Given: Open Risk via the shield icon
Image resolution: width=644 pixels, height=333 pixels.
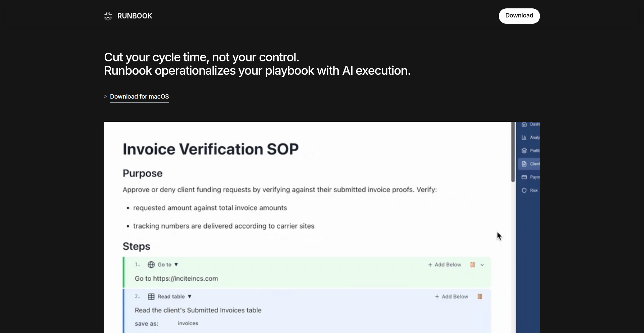Looking at the screenshot, I should (x=524, y=190).
